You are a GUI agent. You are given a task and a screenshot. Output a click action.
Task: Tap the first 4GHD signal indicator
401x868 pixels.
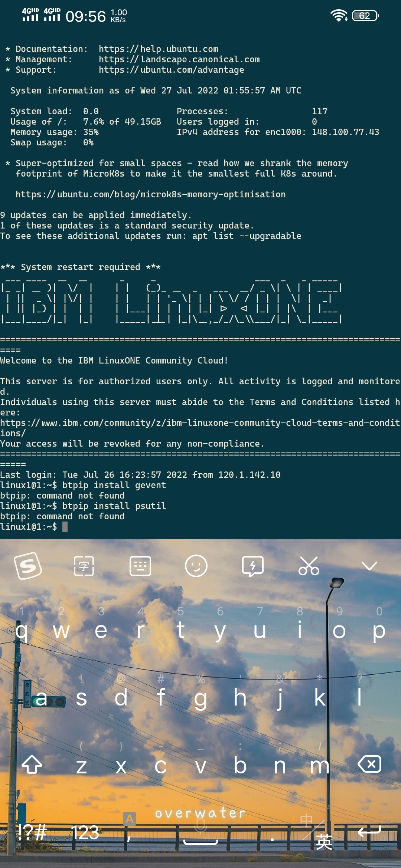click(x=30, y=14)
